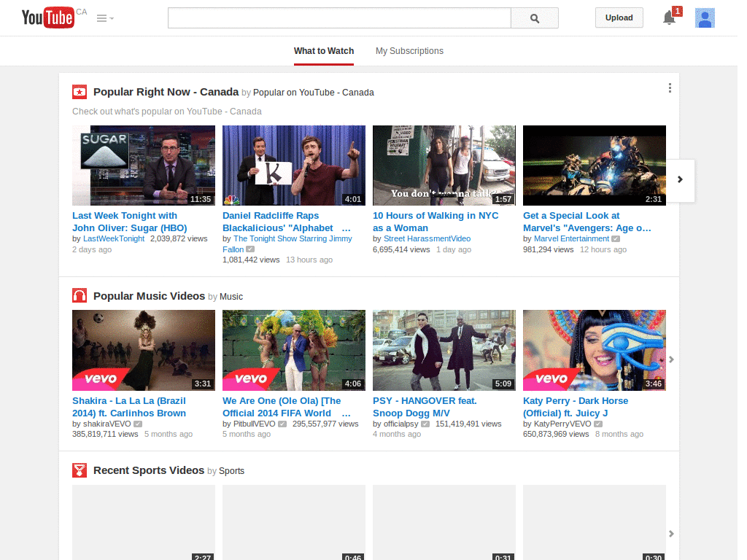Open 10 Hours of Walking in NYC title
The width and height of the screenshot is (747, 560).
(x=436, y=222)
